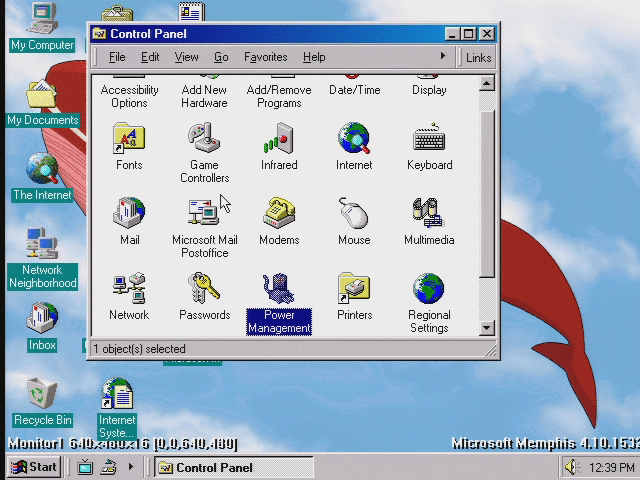Select the Internet System shortcut on desktop
The width and height of the screenshot is (640, 480).
tap(117, 393)
